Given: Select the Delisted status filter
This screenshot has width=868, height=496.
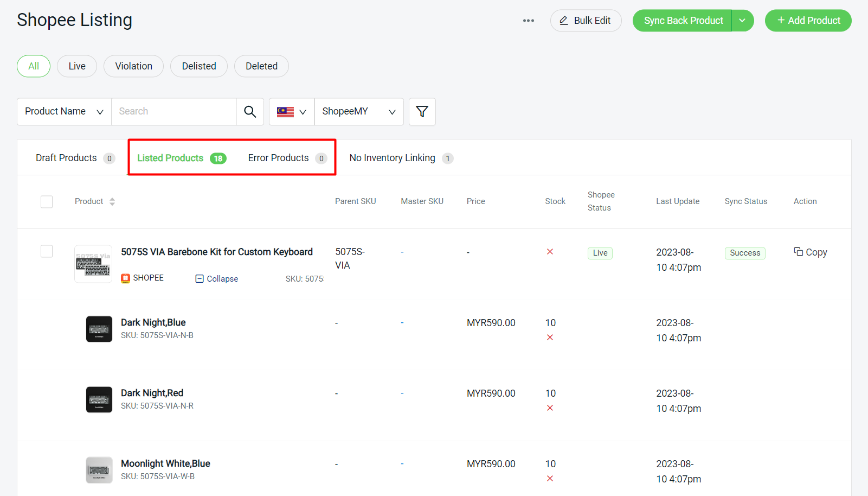Looking at the screenshot, I should [199, 66].
